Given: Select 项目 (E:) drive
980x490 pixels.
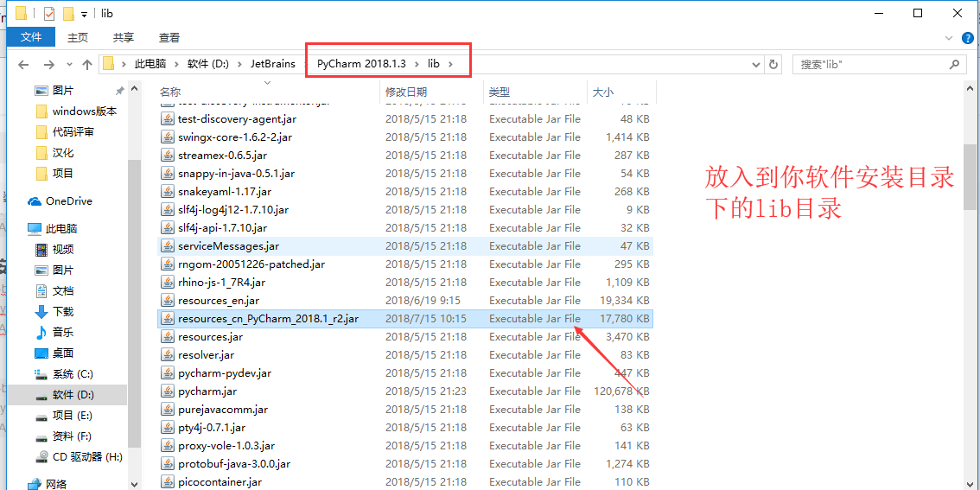Looking at the screenshot, I should [x=73, y=415].
